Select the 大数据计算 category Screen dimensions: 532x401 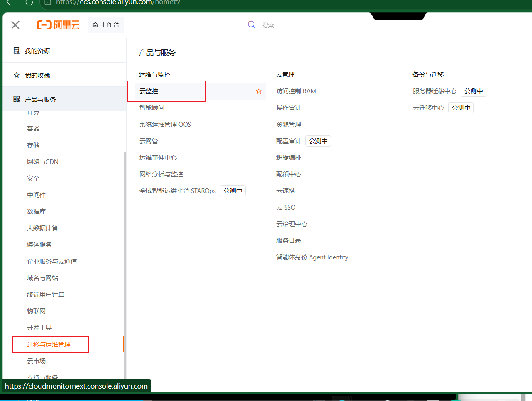pyautogui.click(x=43, y=228)
